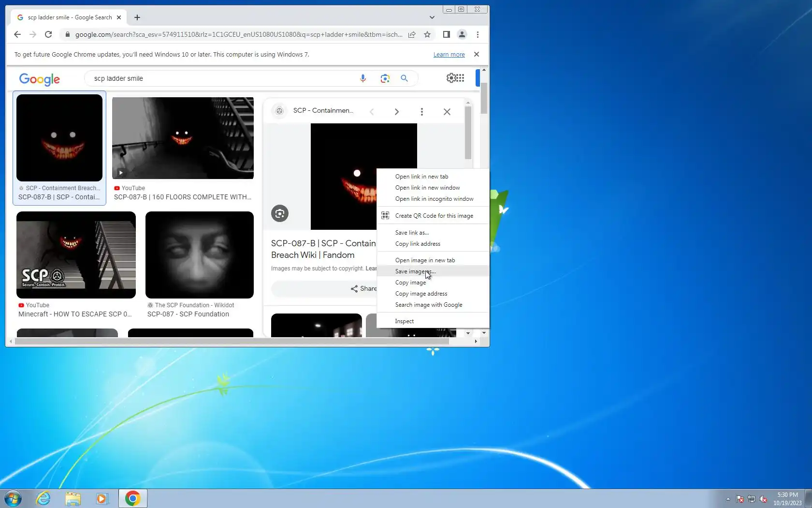812x508 pixels.
Task: Open the SCP-087-B Fandom title link in preview
Action: pos(323,249)
